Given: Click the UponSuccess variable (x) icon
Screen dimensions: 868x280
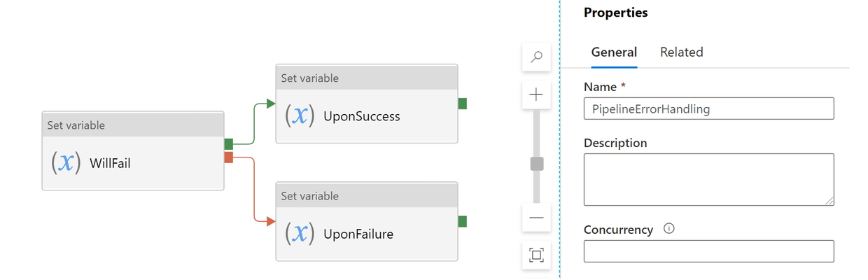Looking at the screenshot, I should coord(300,115).
